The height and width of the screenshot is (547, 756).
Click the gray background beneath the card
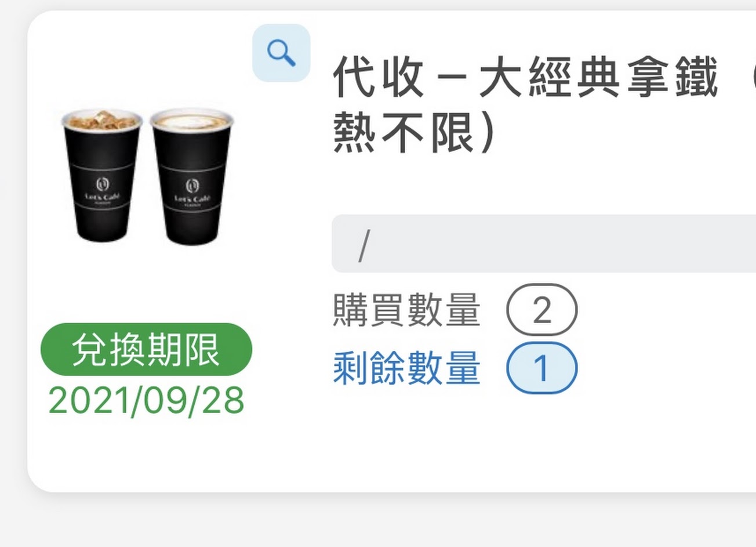point(377,521)
